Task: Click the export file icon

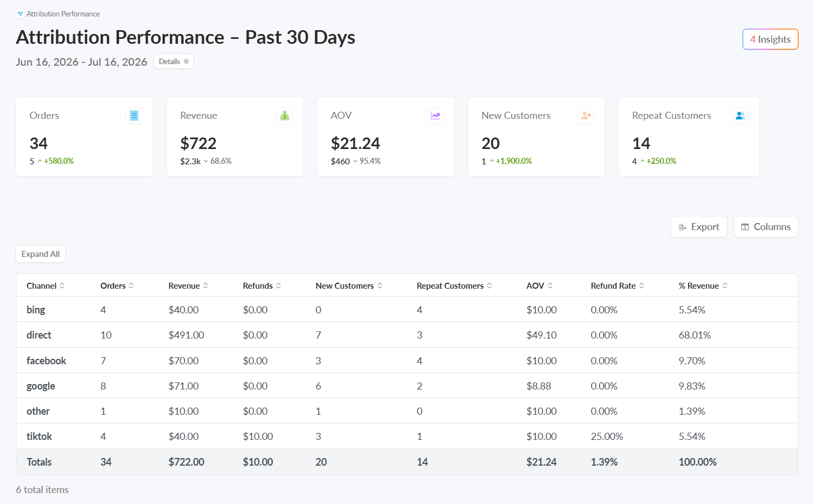Action: [x=683, y=227]
